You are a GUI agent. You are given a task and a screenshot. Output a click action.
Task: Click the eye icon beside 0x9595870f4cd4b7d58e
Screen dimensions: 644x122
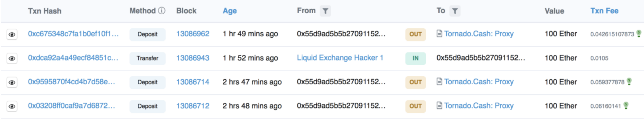point(12,82)
